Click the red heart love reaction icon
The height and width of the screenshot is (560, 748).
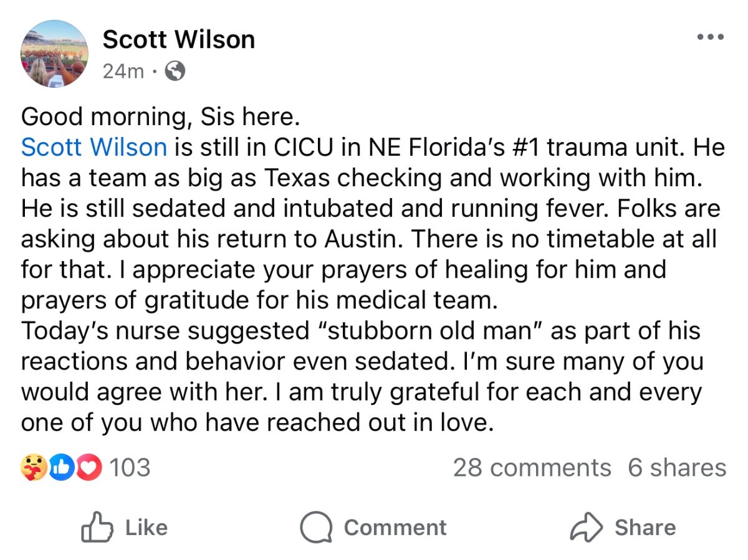(x=89, y=468)
